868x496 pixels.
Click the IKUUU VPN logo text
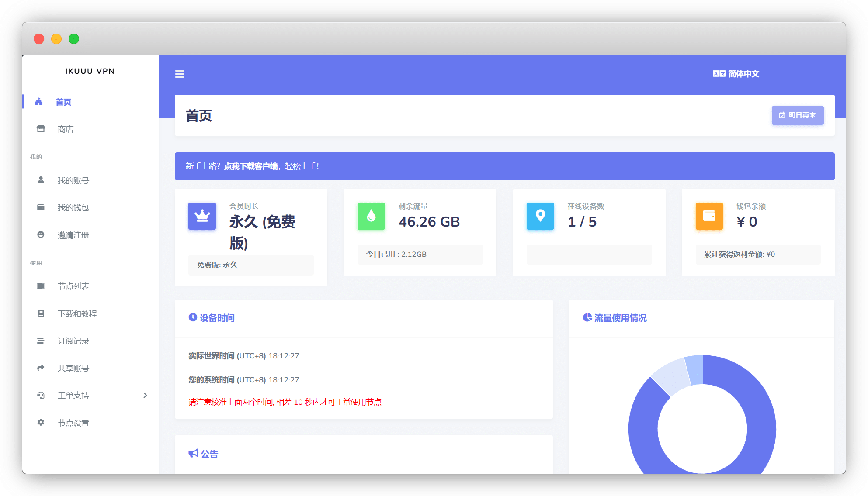click(x=90, y=71)
